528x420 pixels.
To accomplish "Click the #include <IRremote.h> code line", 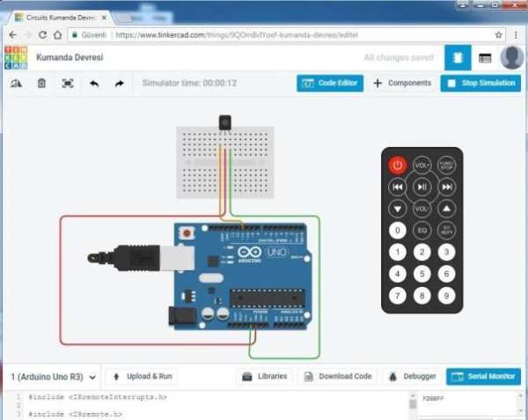I will pyautogui.click(x=76, y=414).
